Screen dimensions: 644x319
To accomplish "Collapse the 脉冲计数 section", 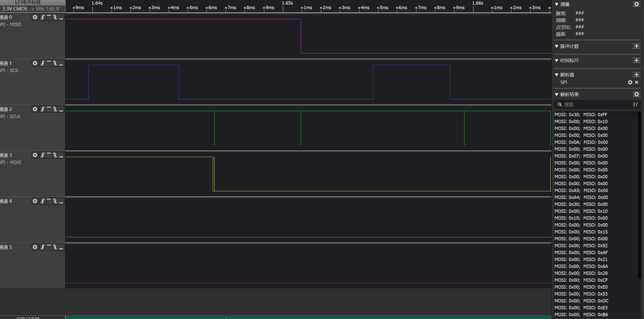I will (557, 46).
